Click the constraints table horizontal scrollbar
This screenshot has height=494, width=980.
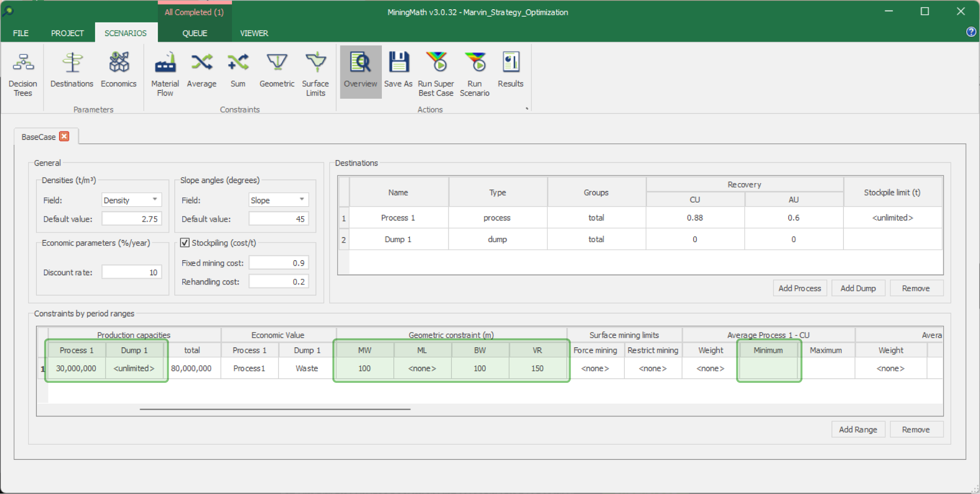pyautogui.click(x=275, y=409)
